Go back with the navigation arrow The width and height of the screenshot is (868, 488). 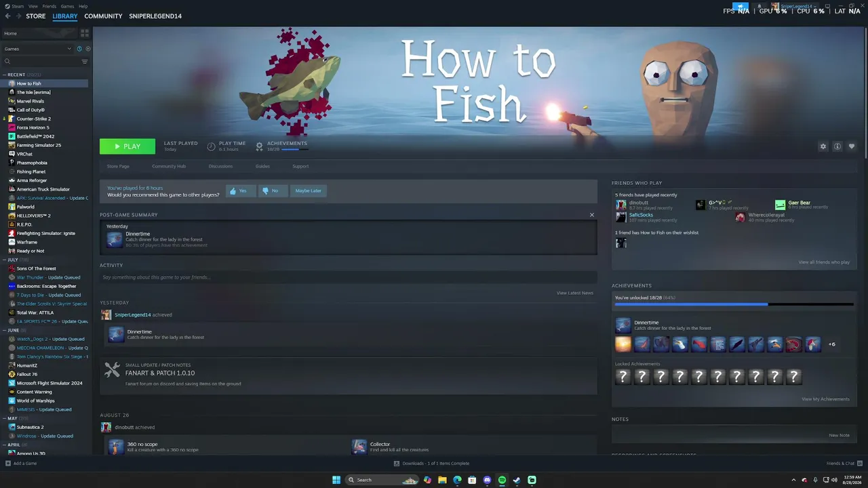tap(7, 16)
